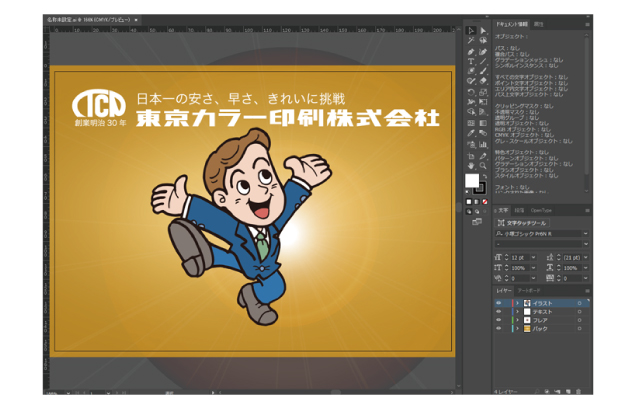Expand the バック layer chevron
The image size is (629, 412).
(517, 329)
